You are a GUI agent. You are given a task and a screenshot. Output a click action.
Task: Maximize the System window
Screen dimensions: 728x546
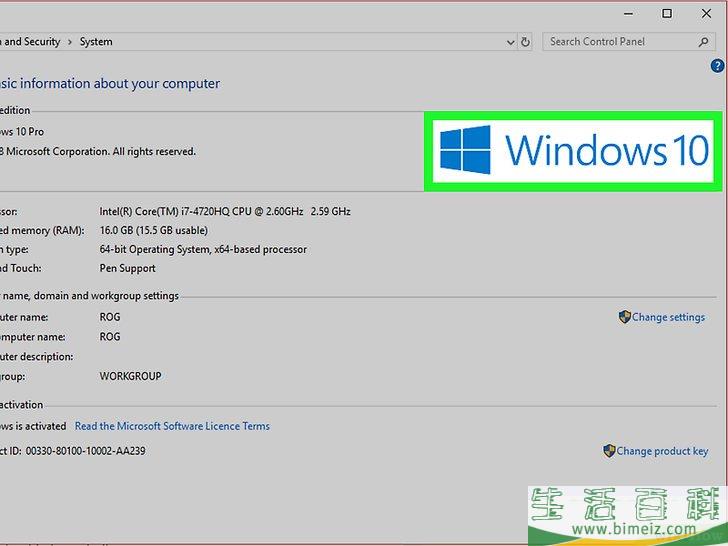667,13
